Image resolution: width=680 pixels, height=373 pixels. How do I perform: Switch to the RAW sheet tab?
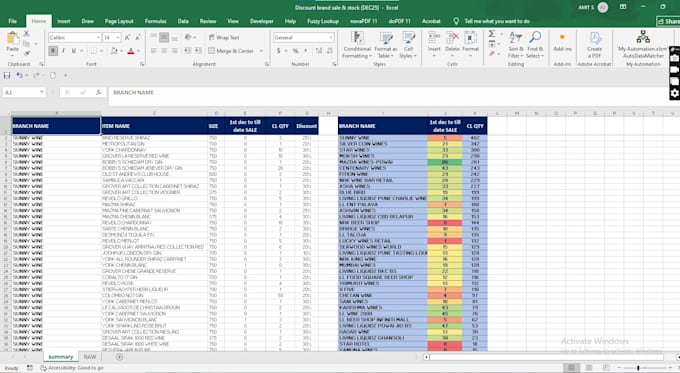click(x=90, y=357)
